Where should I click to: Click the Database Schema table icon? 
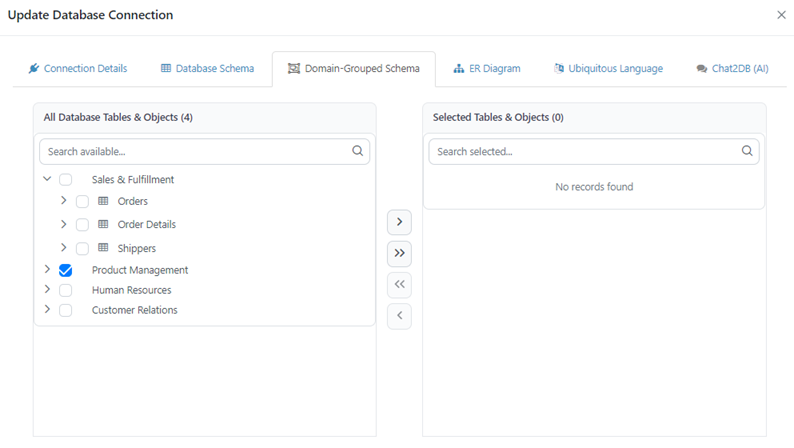point(166,68)
